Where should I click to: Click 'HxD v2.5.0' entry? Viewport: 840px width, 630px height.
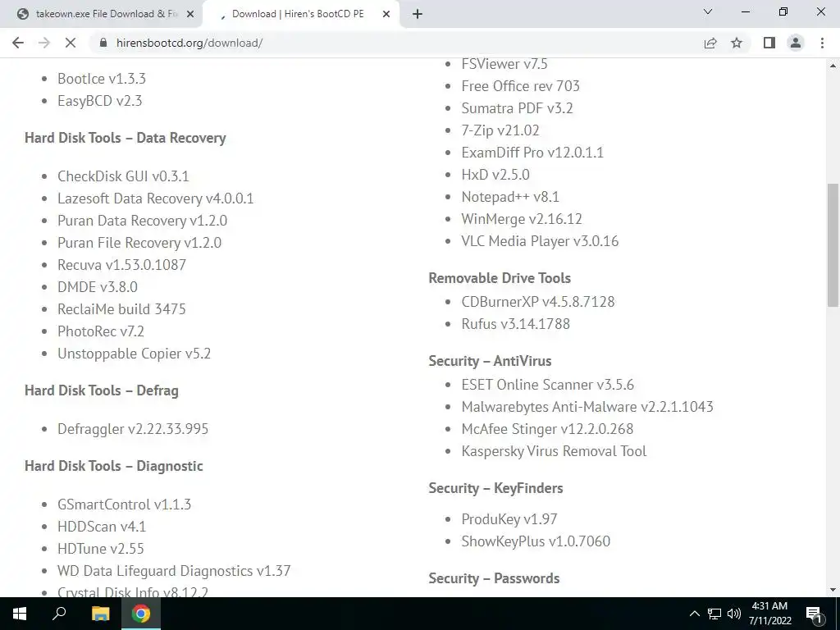495,175
